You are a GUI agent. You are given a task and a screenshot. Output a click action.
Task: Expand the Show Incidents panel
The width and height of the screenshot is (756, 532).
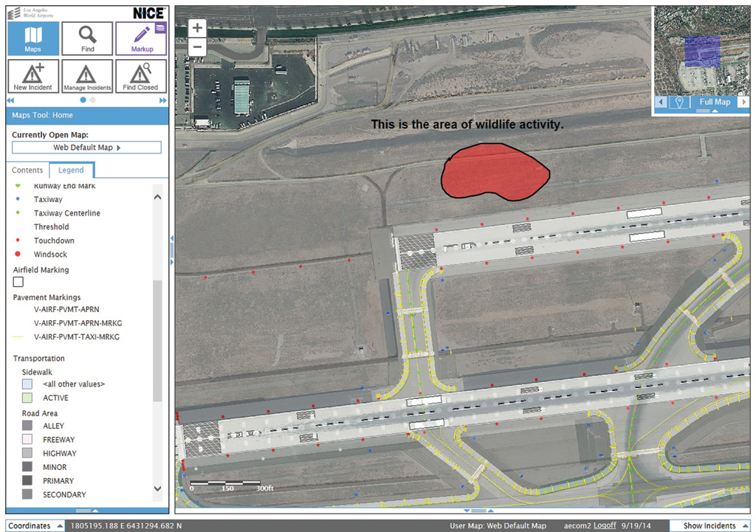(x=709, y=525)
